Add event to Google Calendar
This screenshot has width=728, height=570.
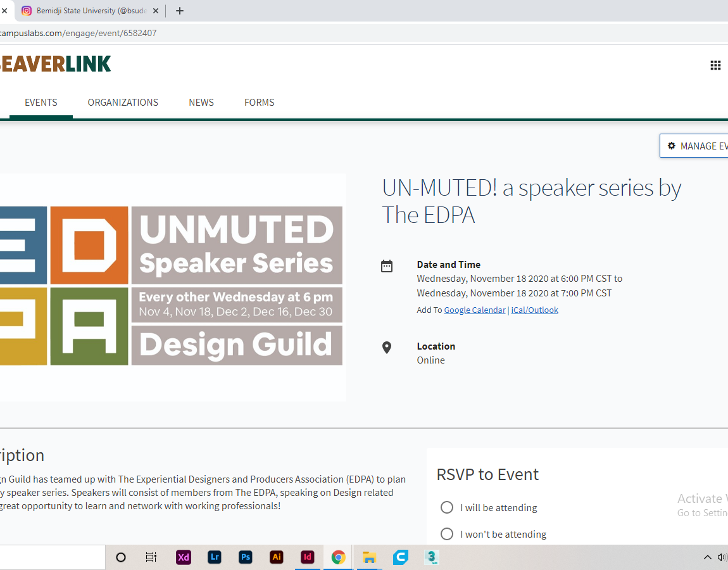click(475, 310)
